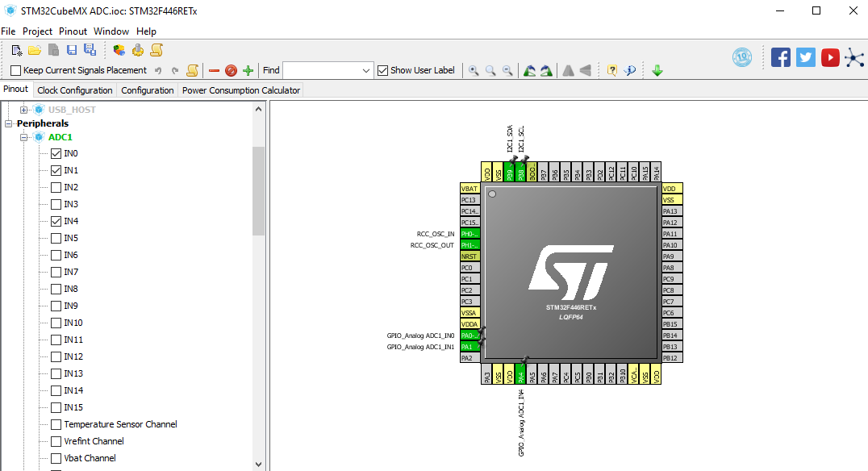Open the Find dropdown list

coord(365,70)
